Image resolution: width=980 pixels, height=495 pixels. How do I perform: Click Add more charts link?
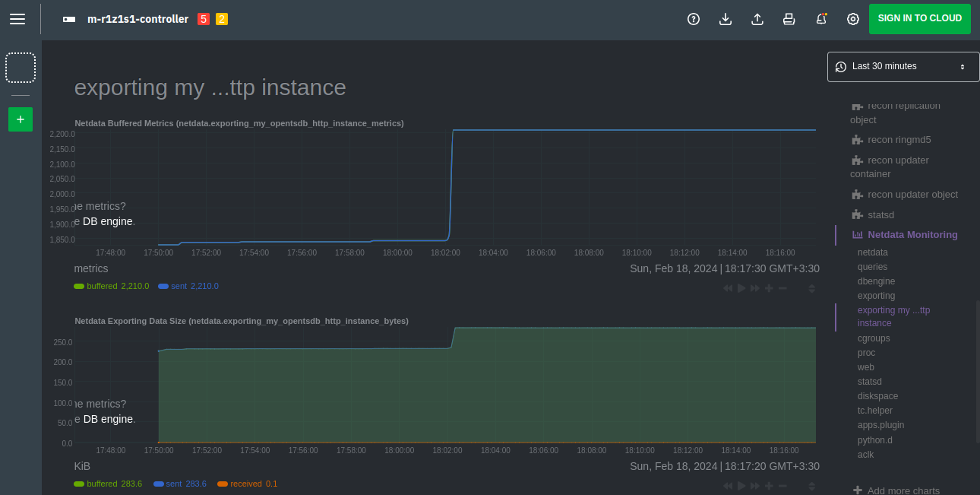click(x=903, y=490)
